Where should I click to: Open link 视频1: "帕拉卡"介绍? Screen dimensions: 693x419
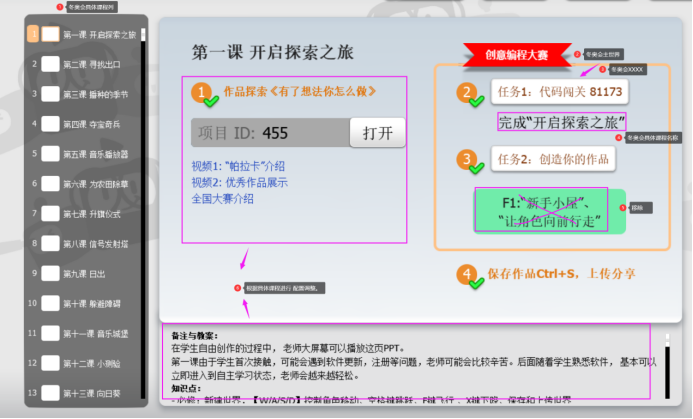[x=239, y=166]
